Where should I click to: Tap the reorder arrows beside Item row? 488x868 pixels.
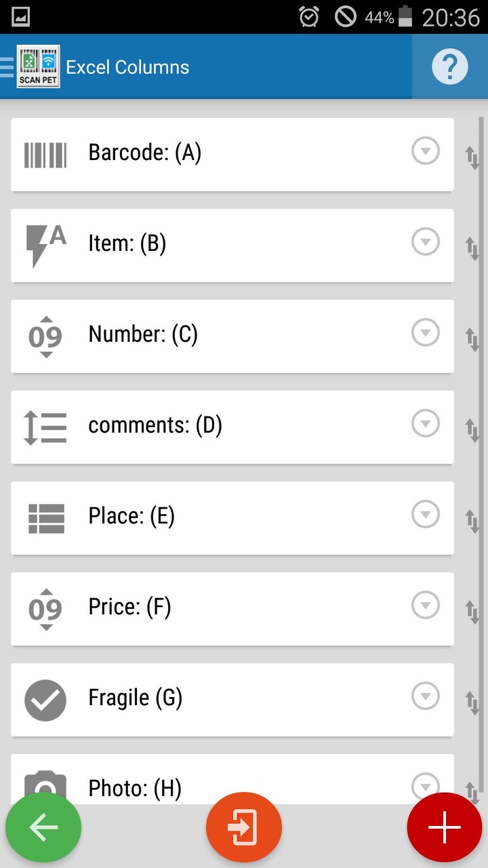472,249
